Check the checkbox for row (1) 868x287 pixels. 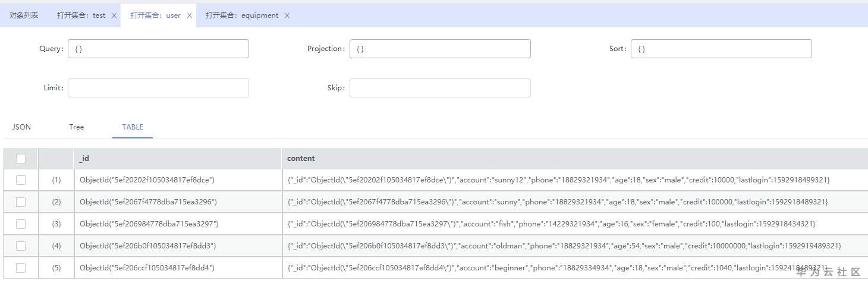click(21, 180)
